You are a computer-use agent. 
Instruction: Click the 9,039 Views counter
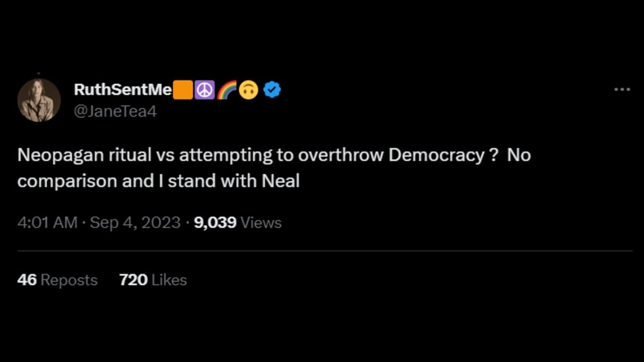point(236,222)
